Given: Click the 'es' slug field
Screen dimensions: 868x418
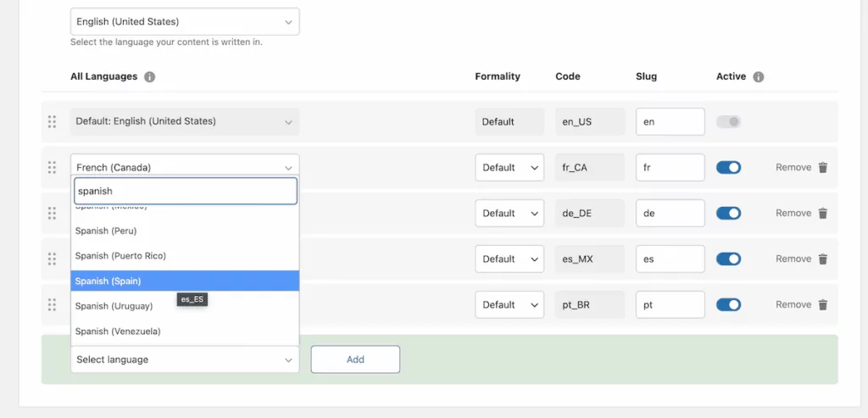Looking at the screenshot, I should click(670, 259).
